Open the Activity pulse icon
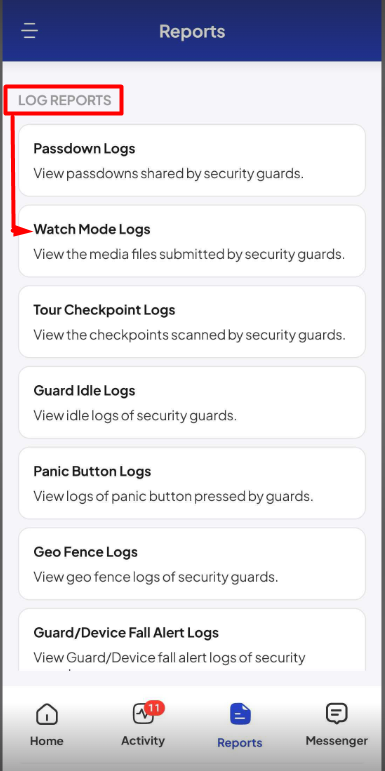385x771 pixels. (143, 714)
